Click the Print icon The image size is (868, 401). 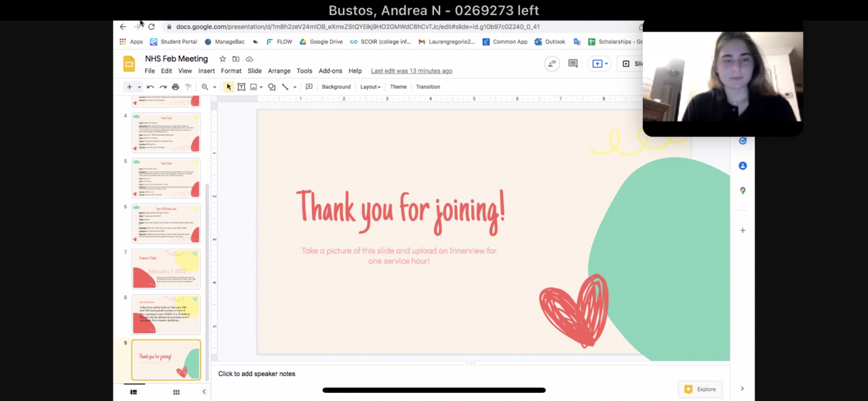pos(176,87)
